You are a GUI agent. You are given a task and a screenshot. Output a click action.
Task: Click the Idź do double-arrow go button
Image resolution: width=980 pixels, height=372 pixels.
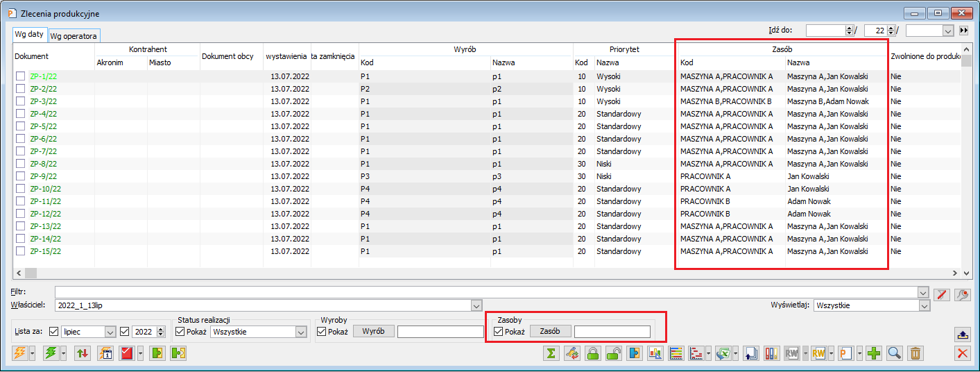tap(963, 31)
